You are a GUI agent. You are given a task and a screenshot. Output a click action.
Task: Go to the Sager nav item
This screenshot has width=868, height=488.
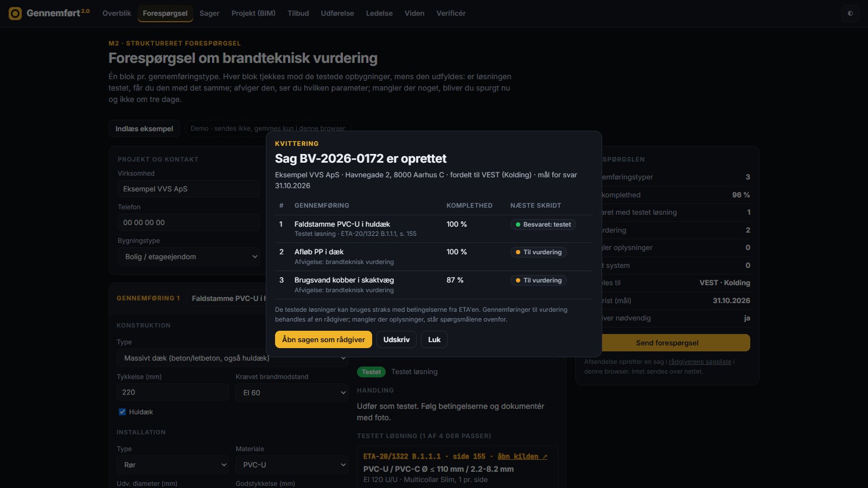[209, 13]
